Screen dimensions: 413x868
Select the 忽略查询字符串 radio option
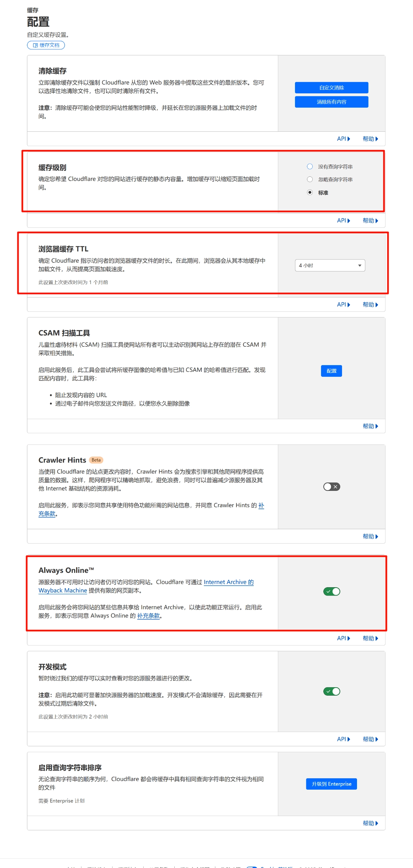(310, 179)
